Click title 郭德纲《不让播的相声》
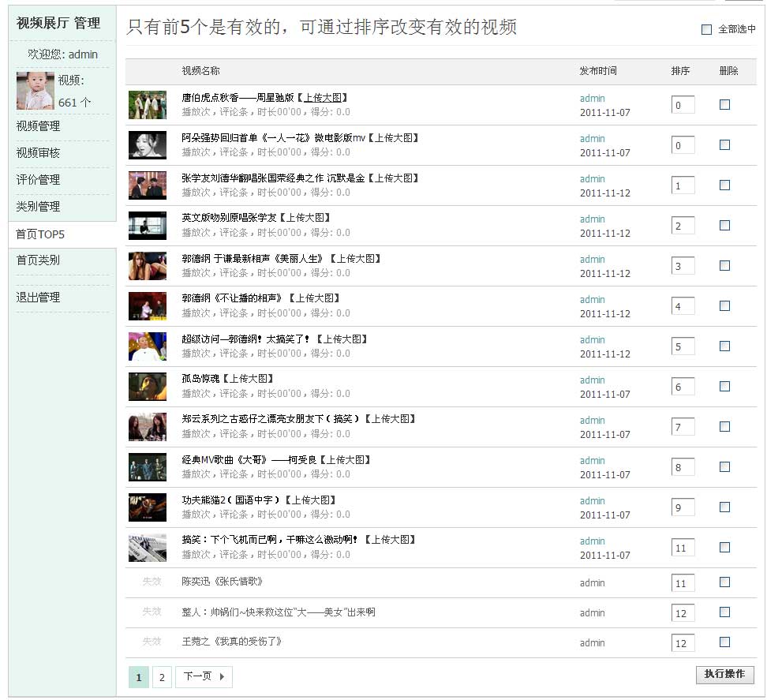This screenshot has width=767, height=700. pyautogui.click(x=232, y=298)
